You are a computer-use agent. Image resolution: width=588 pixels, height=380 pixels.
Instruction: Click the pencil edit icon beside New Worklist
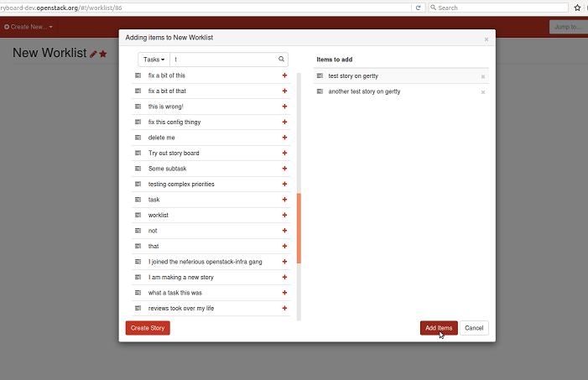click(x=93, y=55)
